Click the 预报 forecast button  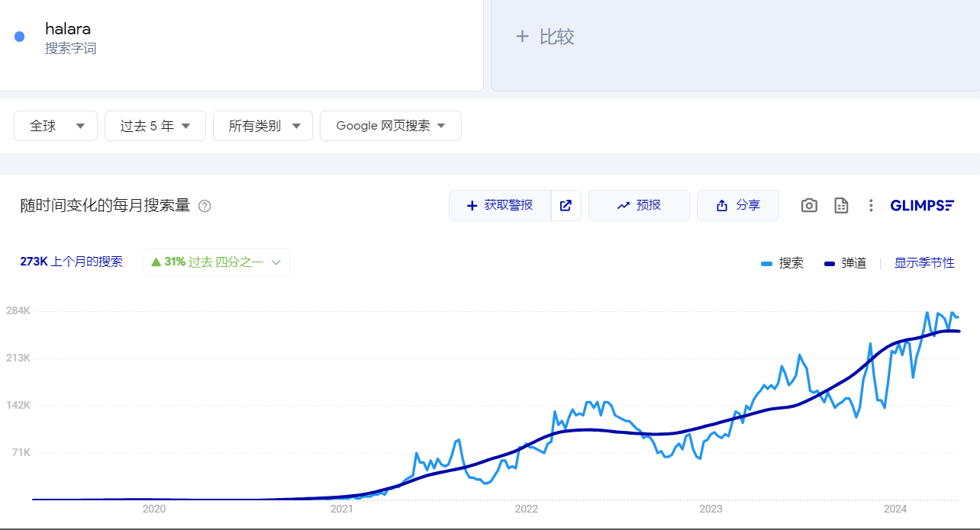[x=639, y=205]
